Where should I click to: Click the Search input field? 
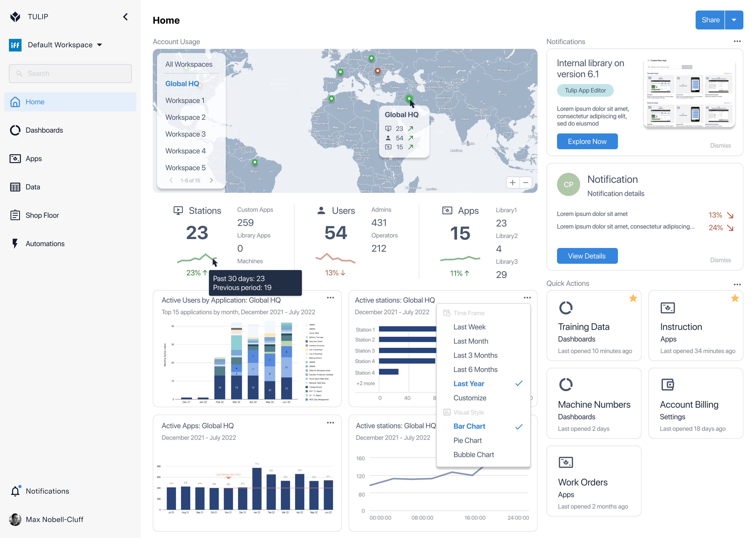[x=70, y=74]
